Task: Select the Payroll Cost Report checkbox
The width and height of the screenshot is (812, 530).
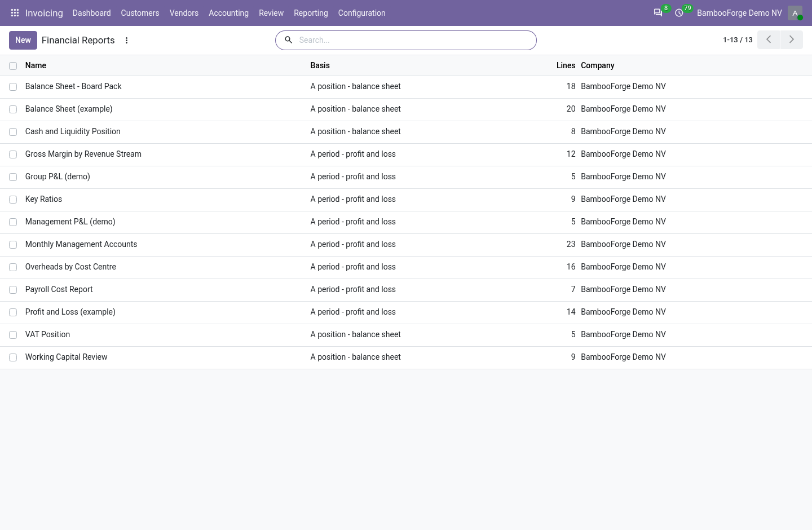Action: coord(13,290)
